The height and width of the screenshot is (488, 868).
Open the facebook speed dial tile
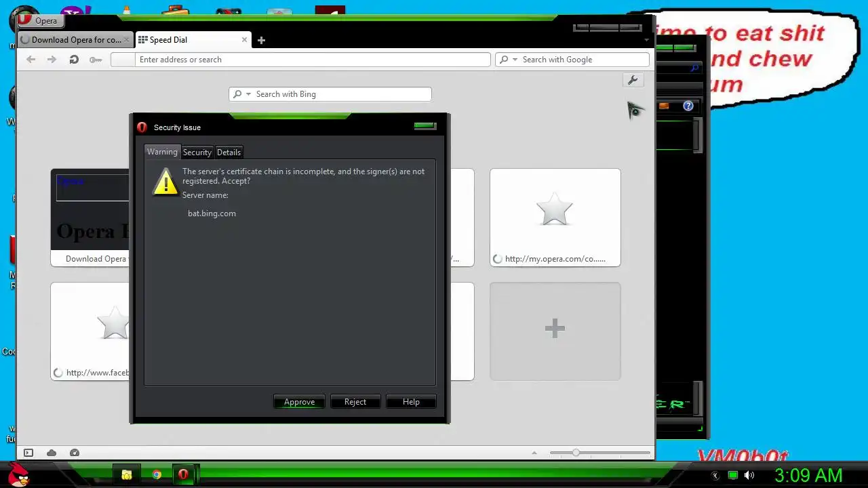click(90, 331)
